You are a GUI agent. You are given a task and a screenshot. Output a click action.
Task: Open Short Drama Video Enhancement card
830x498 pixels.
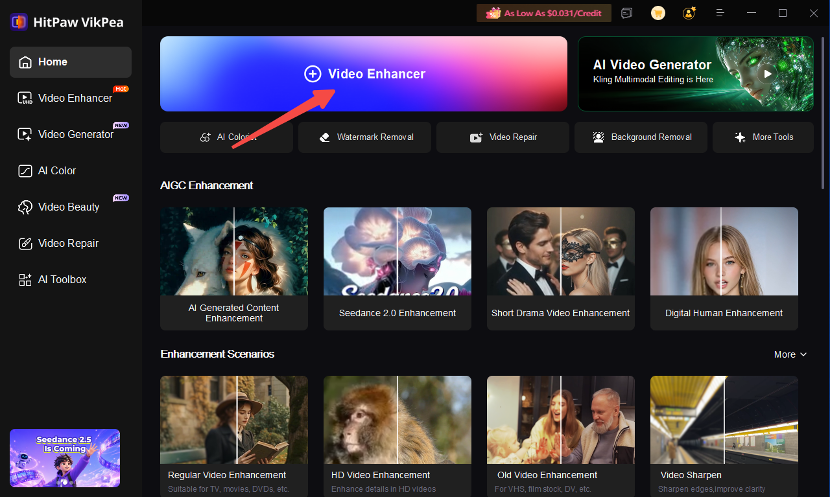(561, 268)
